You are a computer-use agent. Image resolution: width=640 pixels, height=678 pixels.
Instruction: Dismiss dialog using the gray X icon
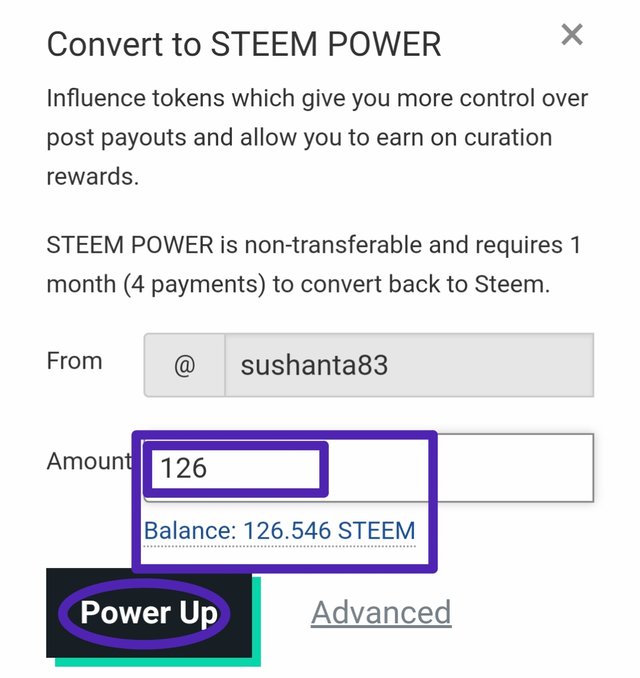pyautogui.click(x=572, y=35)
